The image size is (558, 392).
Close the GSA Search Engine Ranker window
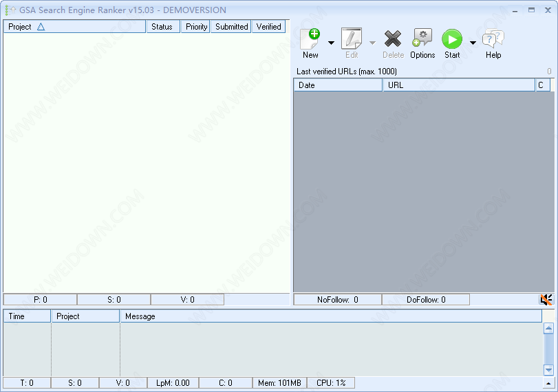click(x=548, y=10)
